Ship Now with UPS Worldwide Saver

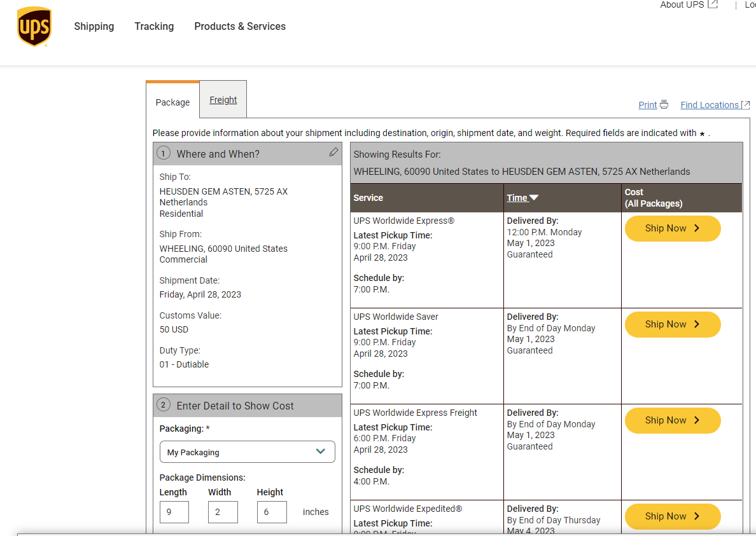click(673, 324)
